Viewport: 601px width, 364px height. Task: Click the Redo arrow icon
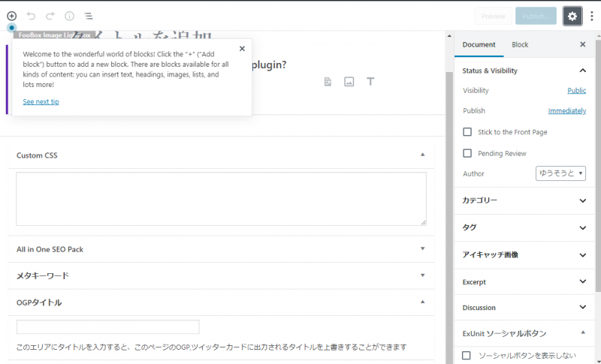[50, 15]
